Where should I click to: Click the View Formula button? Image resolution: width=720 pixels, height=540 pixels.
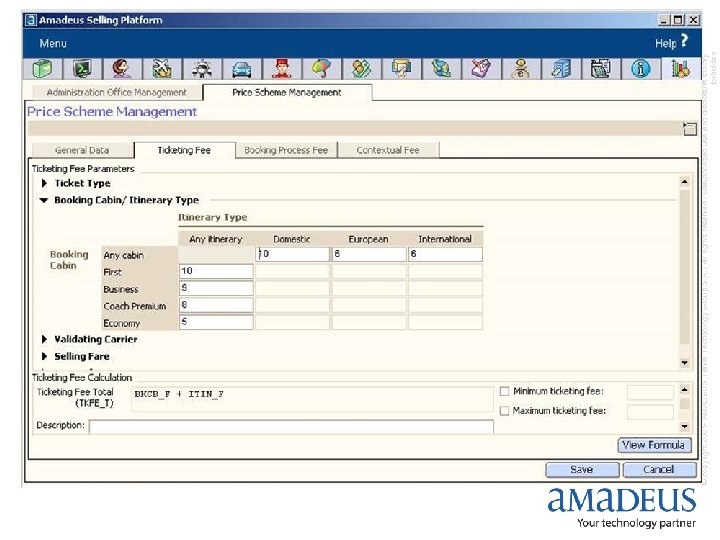click(x=654, y=445)
